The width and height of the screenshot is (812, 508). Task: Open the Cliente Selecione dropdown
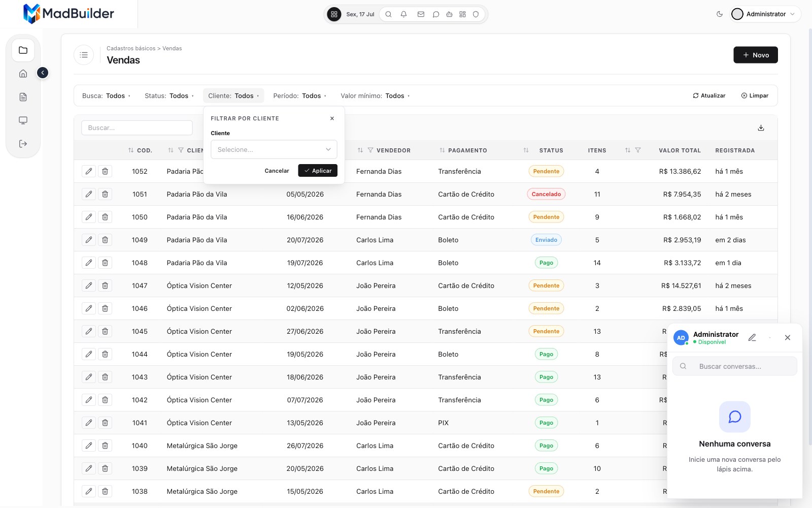pos(274,149)
